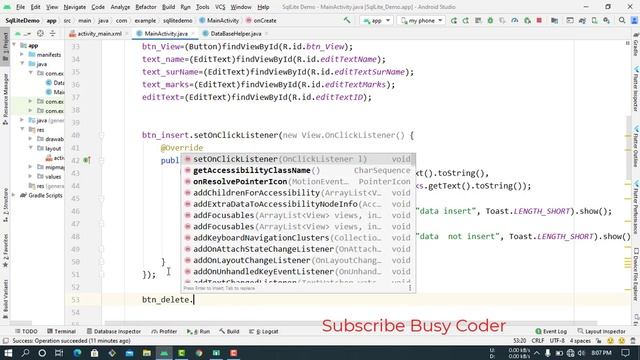
Task: Click the MainActivity breadcrumb
Action: [219, 20]
